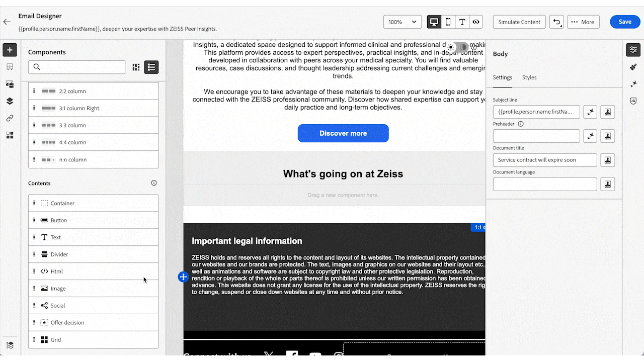Switch components to grid view
Screen dimensions: 644x362
136,67
